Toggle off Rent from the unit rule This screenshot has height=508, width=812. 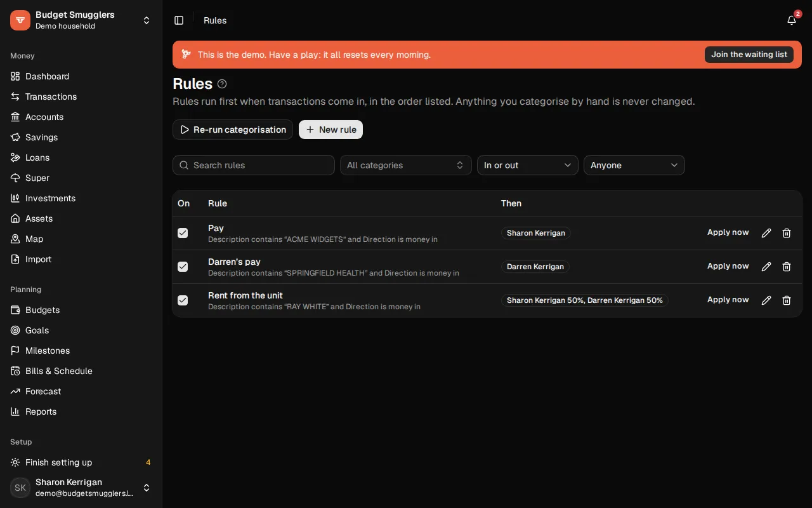coord(183,300)
